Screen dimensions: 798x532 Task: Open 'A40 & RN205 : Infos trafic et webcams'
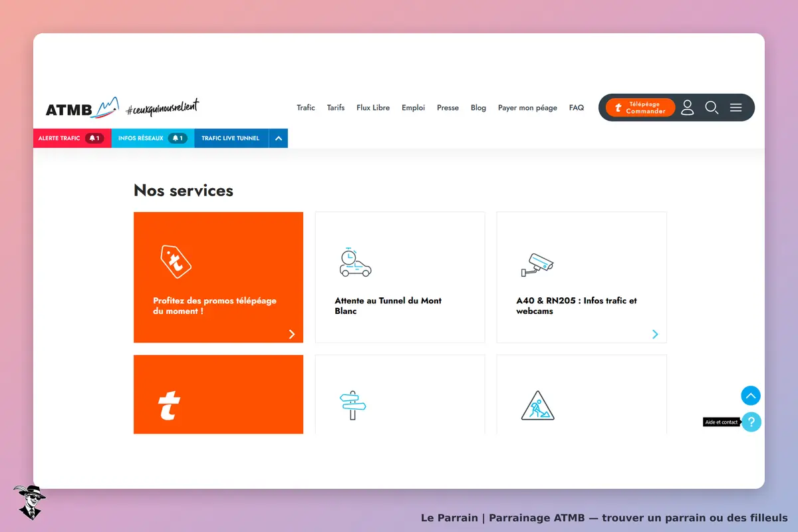(577, 306)
